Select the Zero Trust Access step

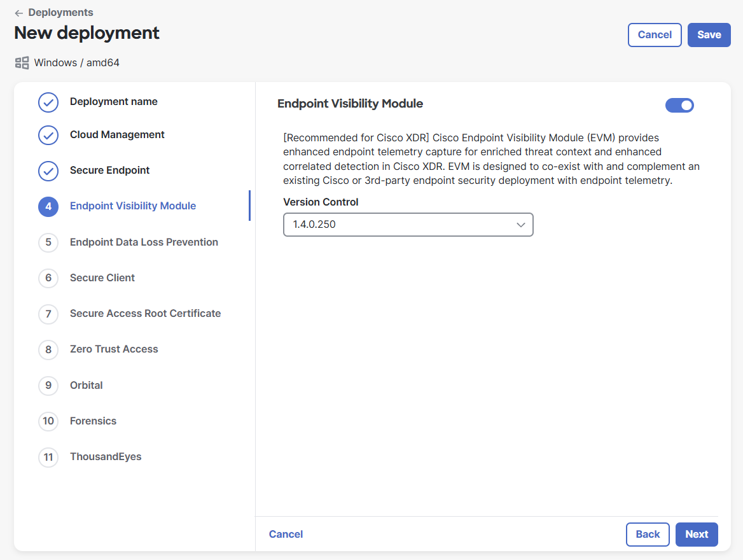click(x=114, y=349)
